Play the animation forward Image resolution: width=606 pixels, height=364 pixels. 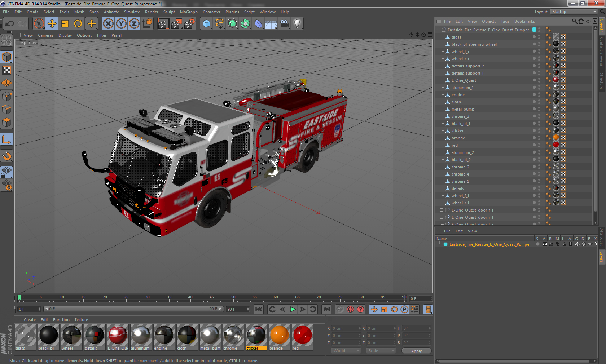tap(293, 309)
